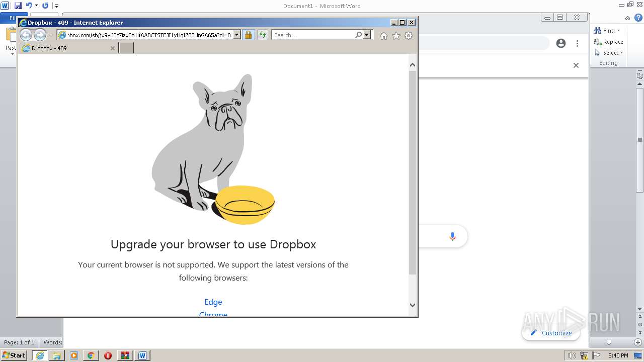Viewport: 644px width, 362px height.
Task: Close the 'Dropbox - 409' tab
Action: coord(113,48)
